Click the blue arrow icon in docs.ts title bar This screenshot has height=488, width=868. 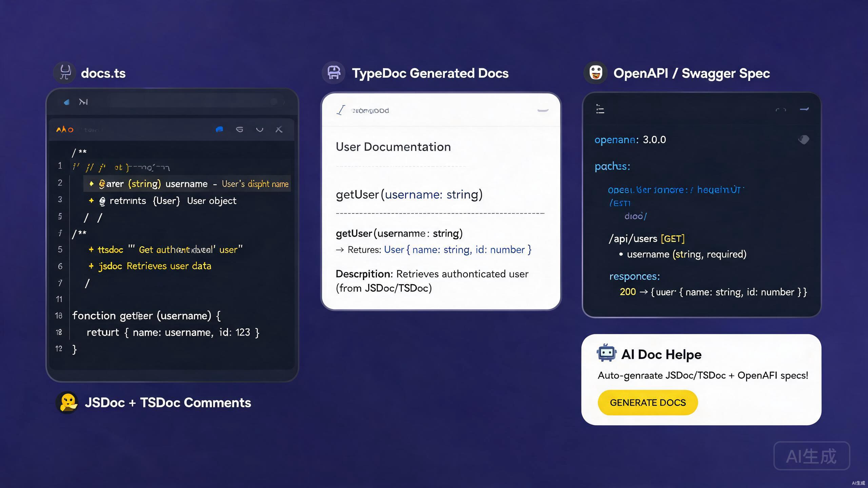pos(67,102)
